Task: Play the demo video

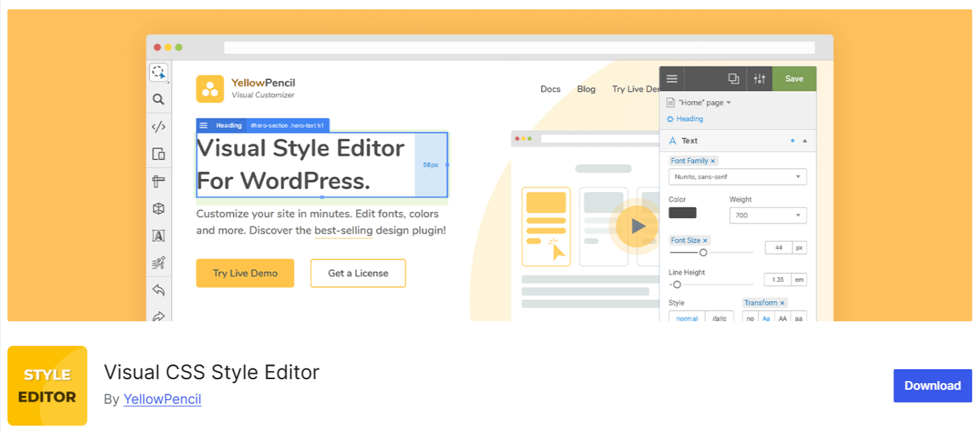Action: coord(638,226)
